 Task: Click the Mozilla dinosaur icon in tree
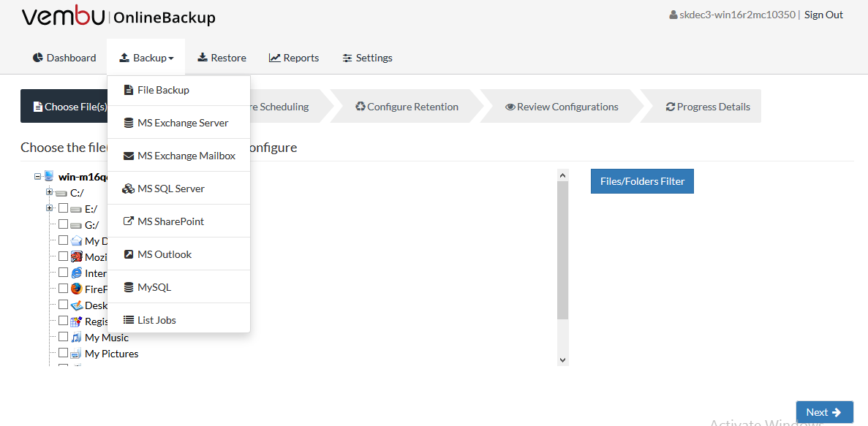tap(76, 256)
